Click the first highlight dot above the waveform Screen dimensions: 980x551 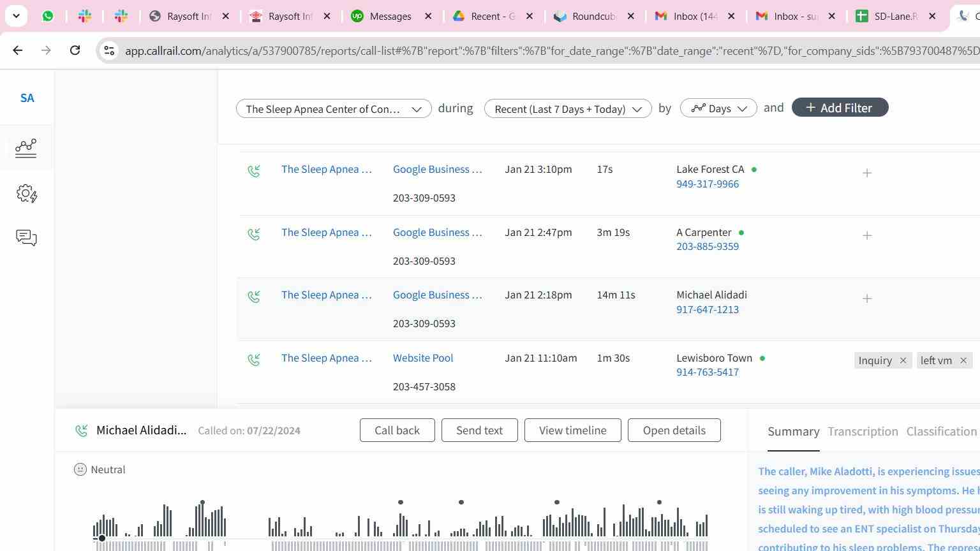point(202,503)
